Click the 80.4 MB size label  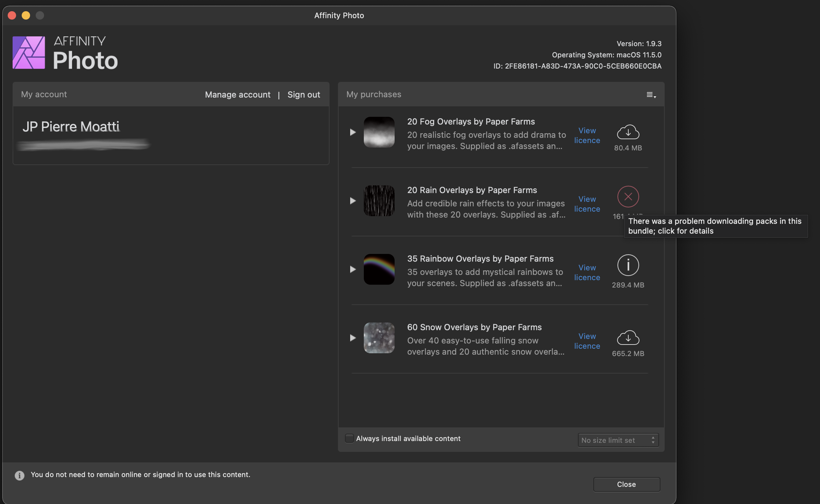(x=628, y=148)
